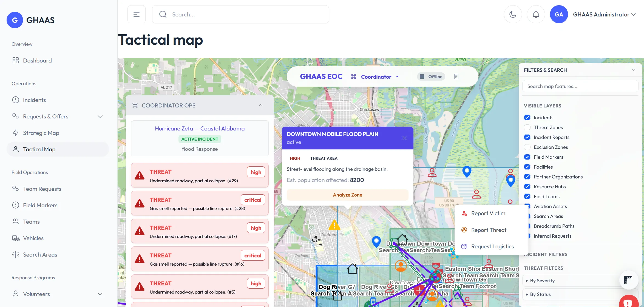
Task: Toggle the Offline mode switch
Action: point(431,76)
